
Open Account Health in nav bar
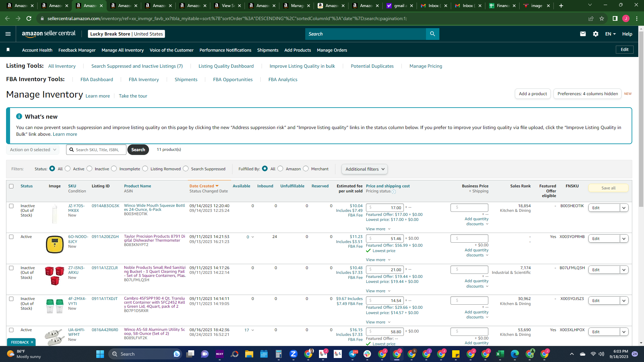click(x=37, y=50)
